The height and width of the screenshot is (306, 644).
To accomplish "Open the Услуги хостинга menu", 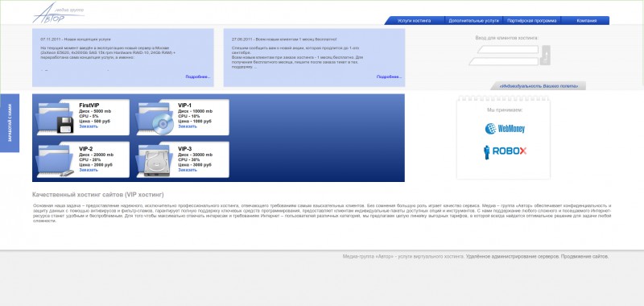I will point(414,21).
